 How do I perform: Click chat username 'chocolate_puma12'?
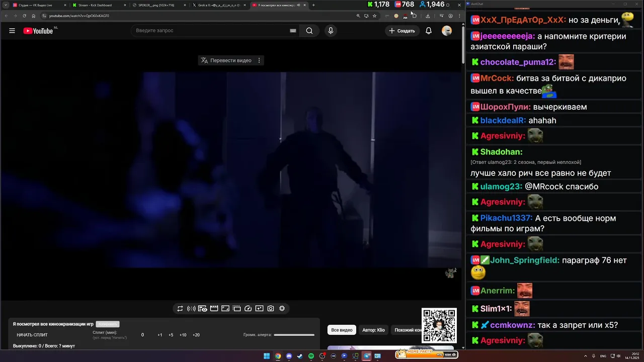[x=518, y=62]
